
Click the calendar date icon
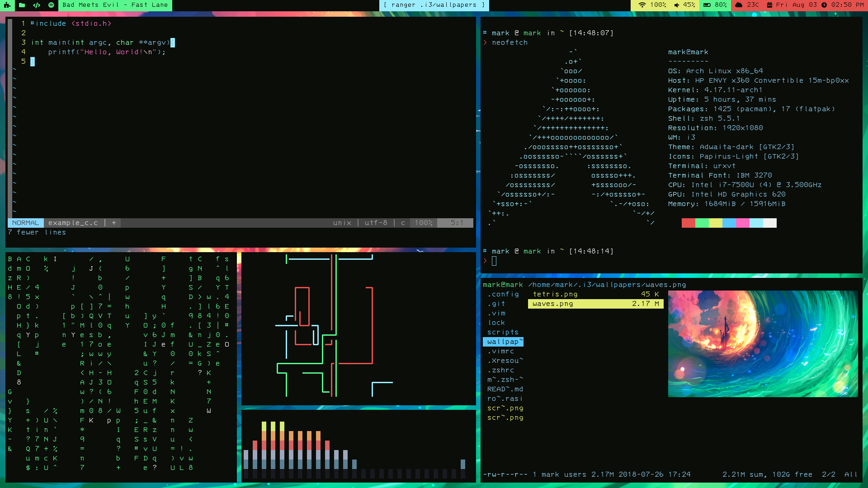(x=769, y=5)
